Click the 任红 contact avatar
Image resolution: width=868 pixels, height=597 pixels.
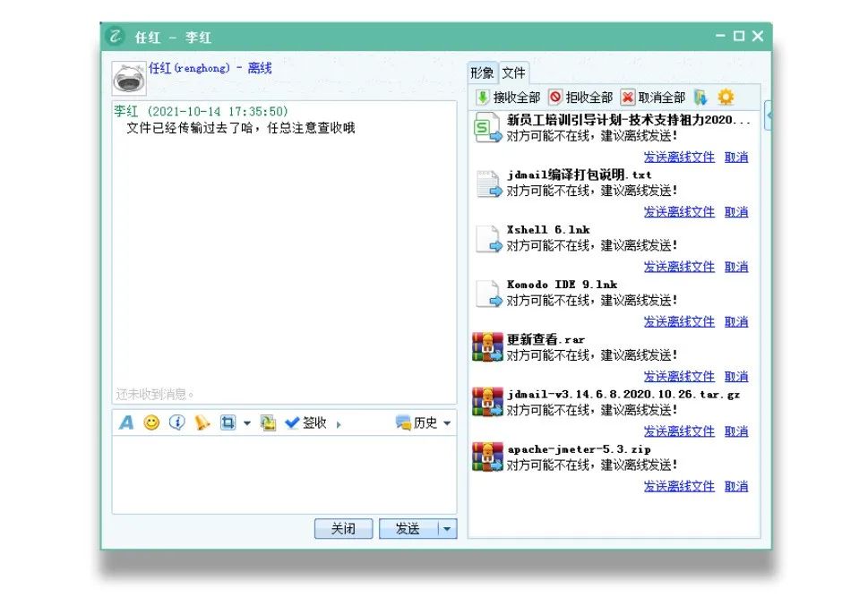[129, 78]
